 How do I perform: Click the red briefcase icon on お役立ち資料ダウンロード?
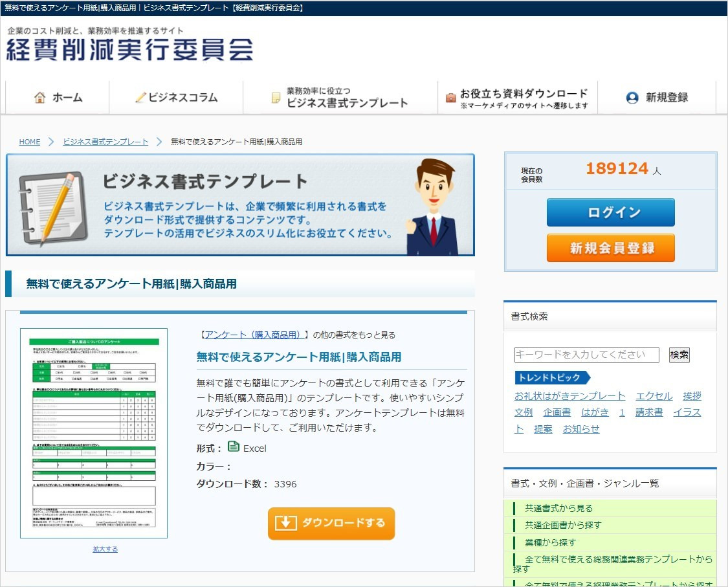click(x=450, y=96)
